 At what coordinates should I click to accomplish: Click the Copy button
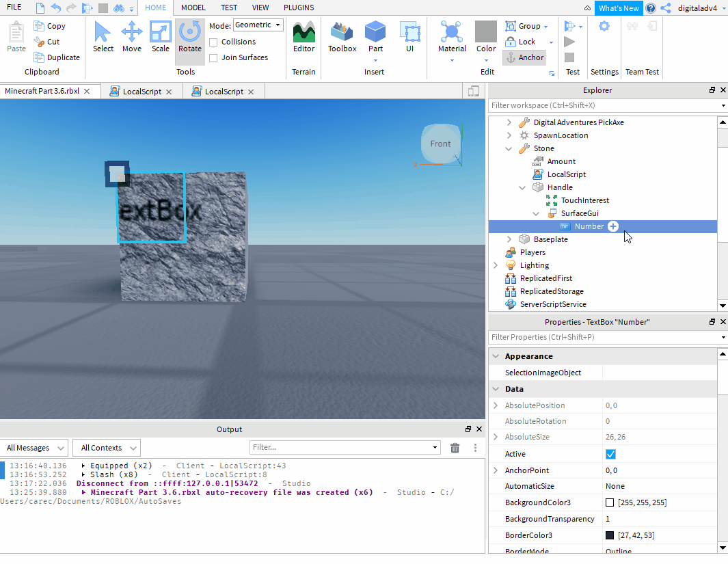(x=50, y=27)
